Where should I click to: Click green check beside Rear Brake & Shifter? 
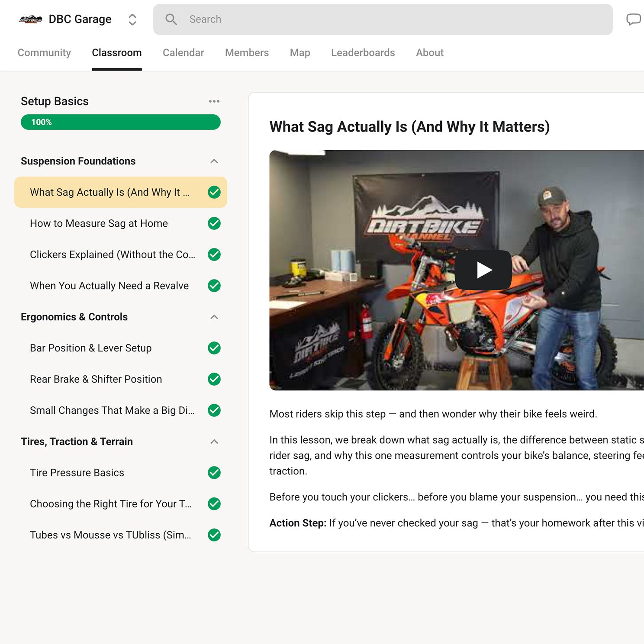[x=214, y=379]
